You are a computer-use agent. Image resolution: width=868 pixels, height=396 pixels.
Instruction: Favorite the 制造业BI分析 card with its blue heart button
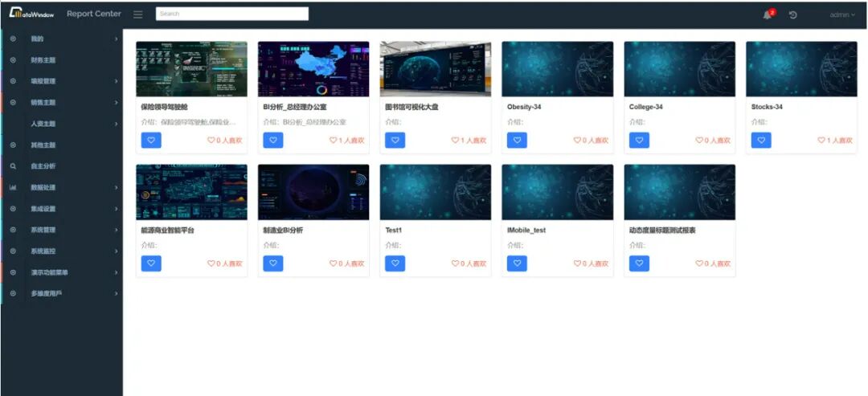tap(273, 263)
